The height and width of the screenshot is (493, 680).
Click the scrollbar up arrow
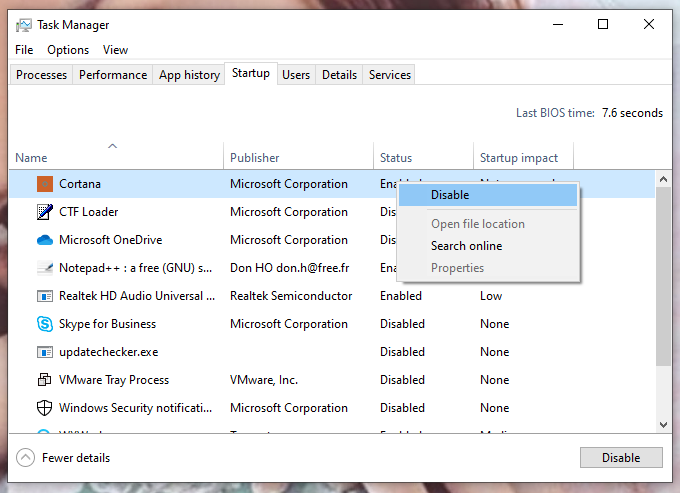[x=663, y=179]
